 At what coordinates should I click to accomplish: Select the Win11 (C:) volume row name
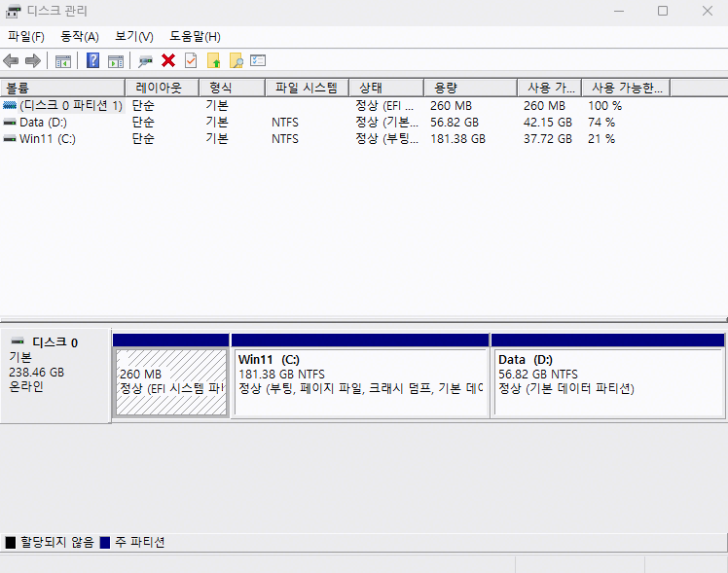coord(48,139)
